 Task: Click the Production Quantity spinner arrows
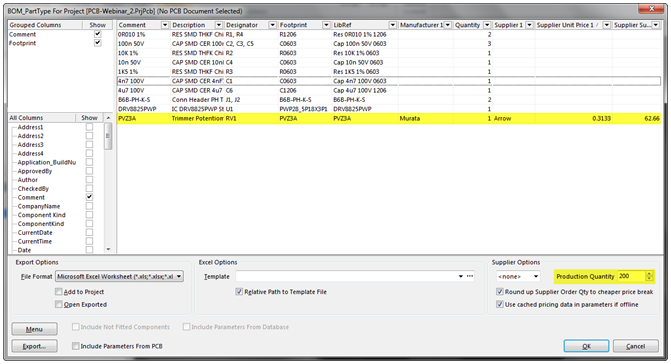tap(649, 276)
